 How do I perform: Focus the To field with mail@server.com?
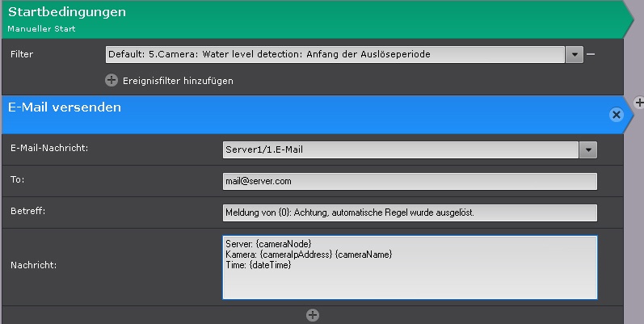(x=409, y=181)
